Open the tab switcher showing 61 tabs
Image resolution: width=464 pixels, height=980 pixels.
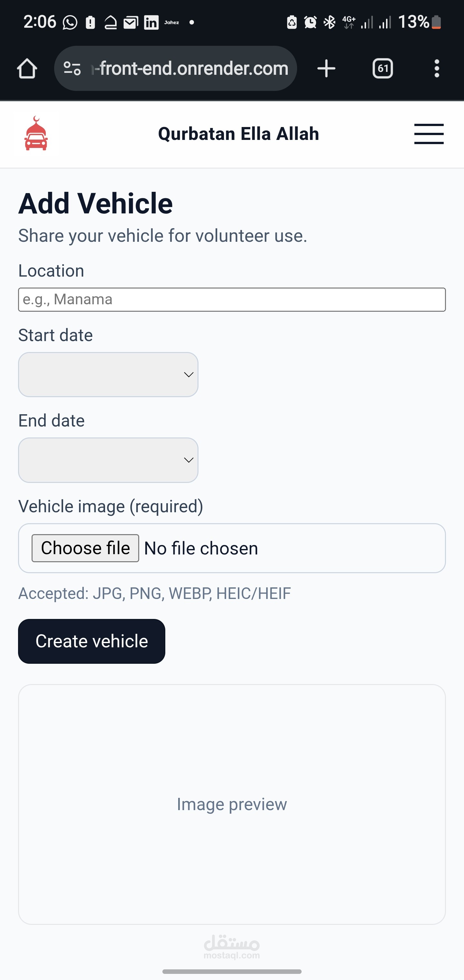[x=382, y=68]
